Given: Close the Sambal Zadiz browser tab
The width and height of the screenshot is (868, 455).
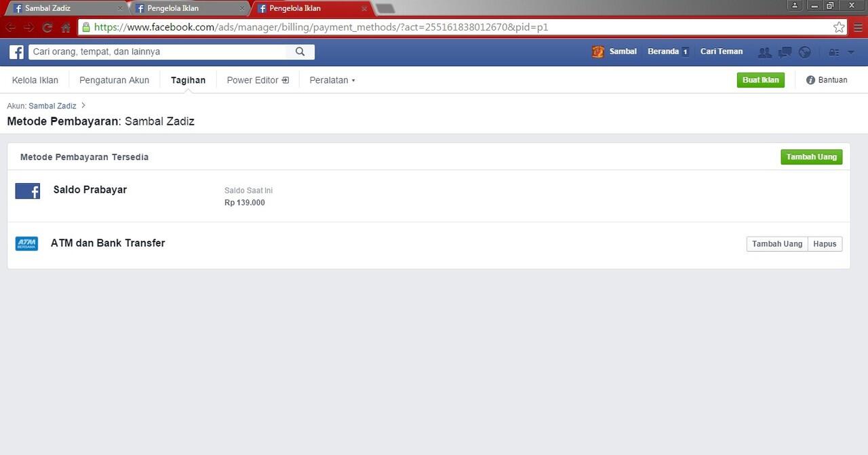Looking at the screenshot, I should tap(121, 9).
